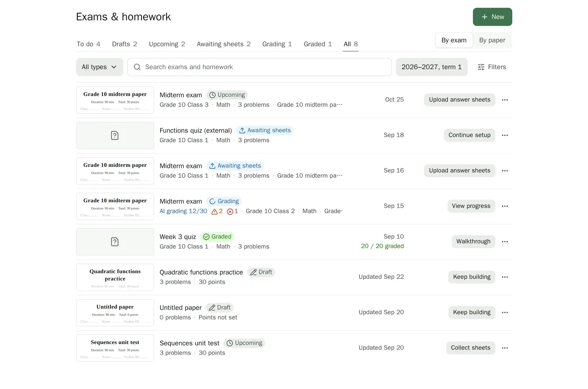Click Continue setup for Functions quiz
588x389 pixels.
click(x=469, y=135)
